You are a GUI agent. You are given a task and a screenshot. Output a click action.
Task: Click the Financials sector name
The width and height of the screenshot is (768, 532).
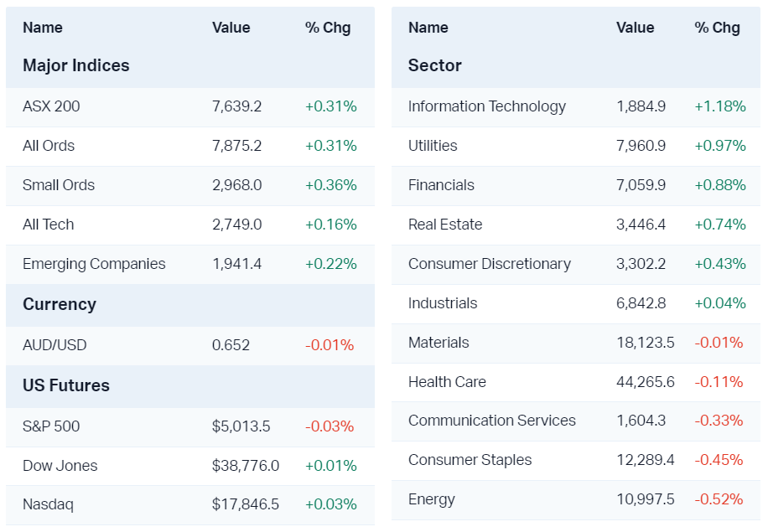[441, 185]
